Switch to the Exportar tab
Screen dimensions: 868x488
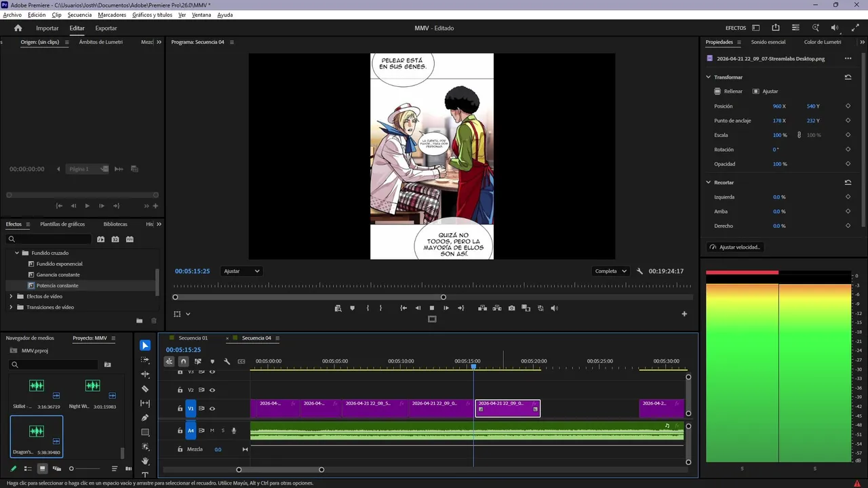point(106,28)
